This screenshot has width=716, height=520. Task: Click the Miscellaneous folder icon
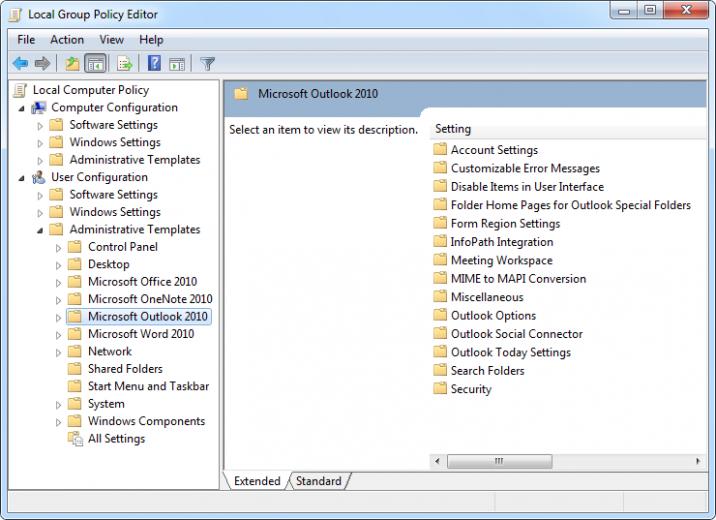click(440, 296)
